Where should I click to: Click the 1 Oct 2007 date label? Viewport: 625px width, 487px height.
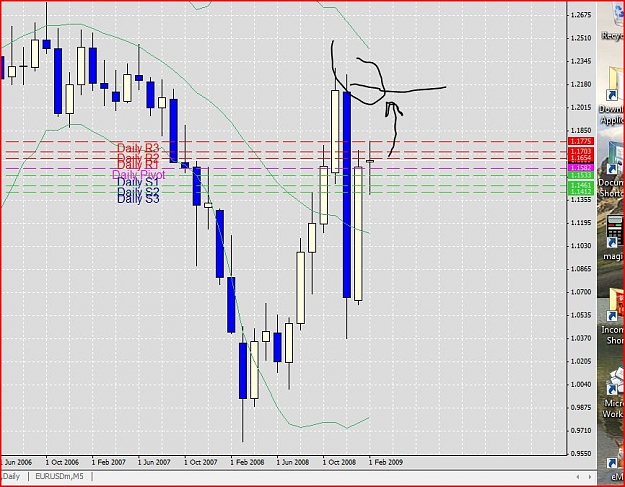tap(200, 462)
